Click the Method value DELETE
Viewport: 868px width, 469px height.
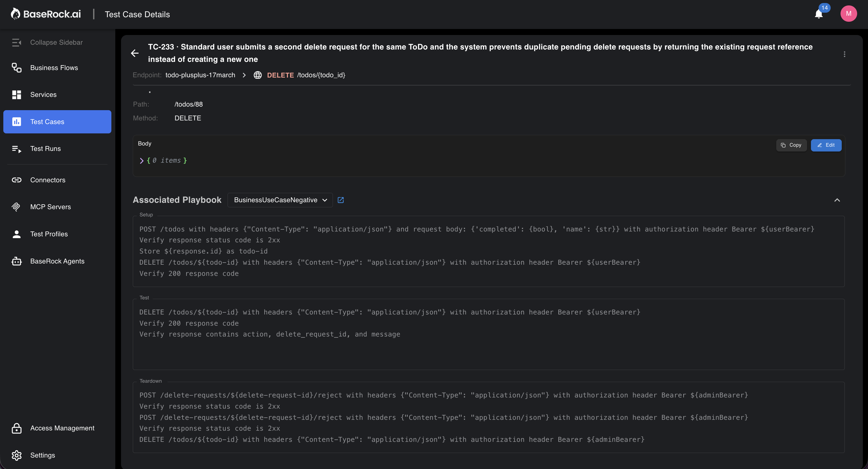(188, 118)
